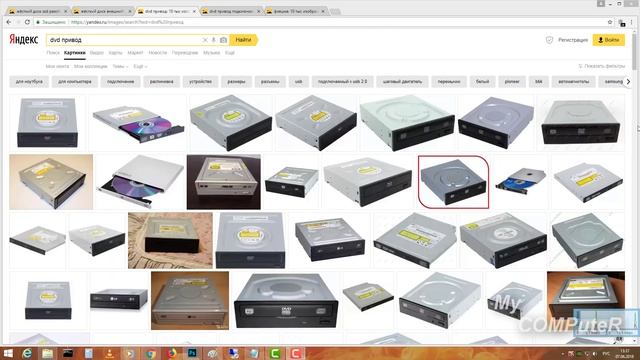Open the family filter shield icon
Screen dimensions: 640x360
[x=549, y=40]
